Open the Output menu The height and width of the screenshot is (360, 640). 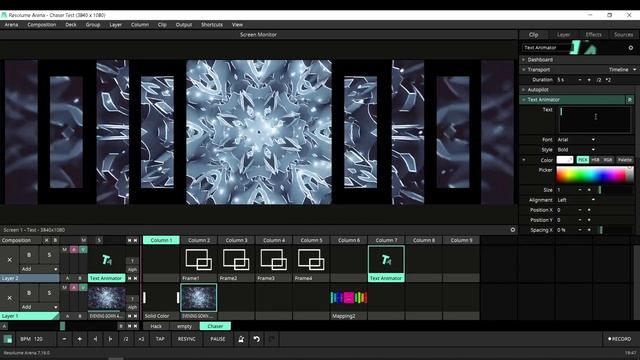tap(184, 25)
